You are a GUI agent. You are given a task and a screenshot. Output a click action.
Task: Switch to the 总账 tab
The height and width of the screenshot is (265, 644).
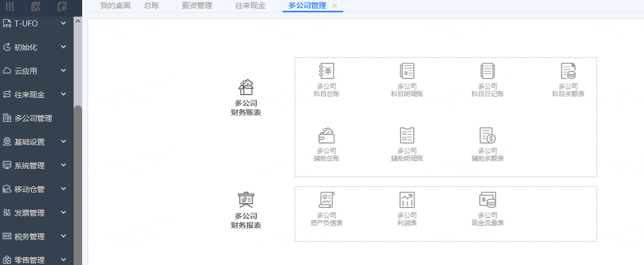click(151, 6)
